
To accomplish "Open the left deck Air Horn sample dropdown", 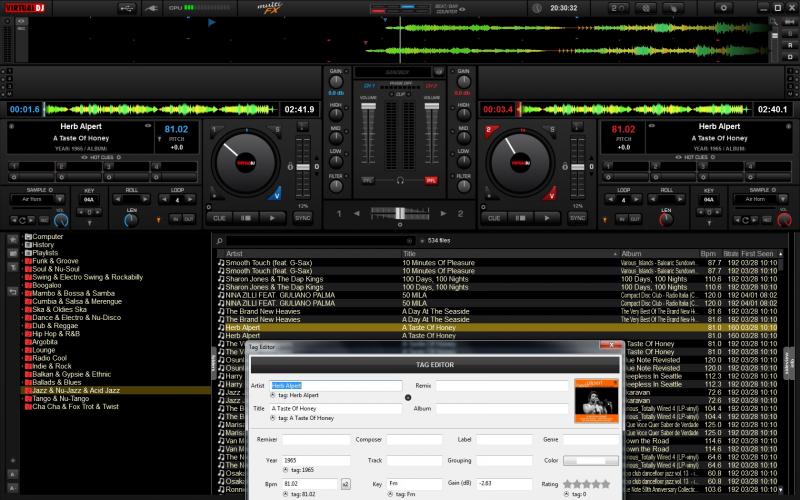I will click(x=60, y=199).
